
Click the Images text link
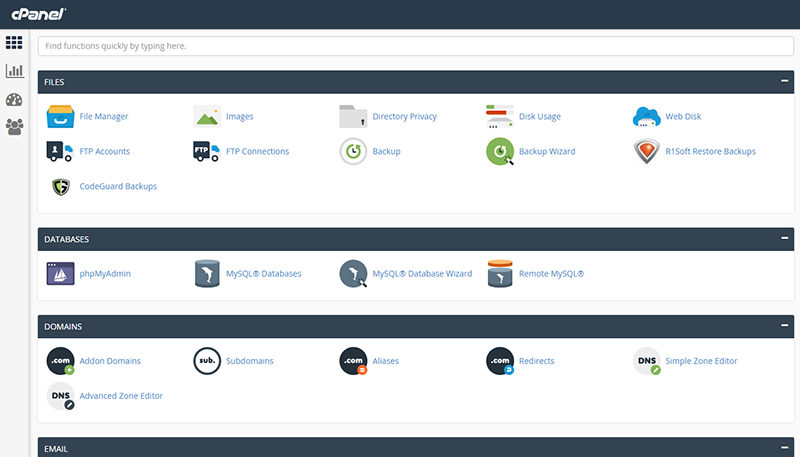240,116
